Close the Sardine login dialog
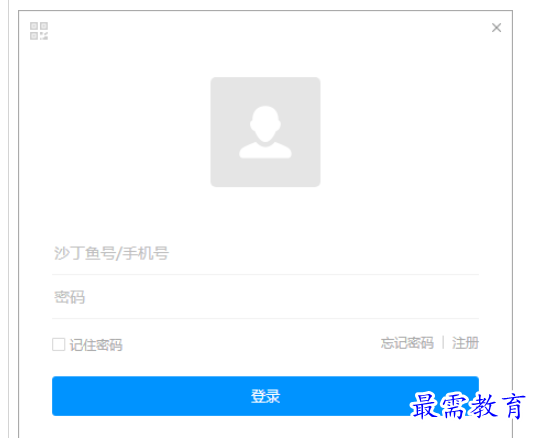The height and width of the screenshot is (438, 534). click(496, 28)
